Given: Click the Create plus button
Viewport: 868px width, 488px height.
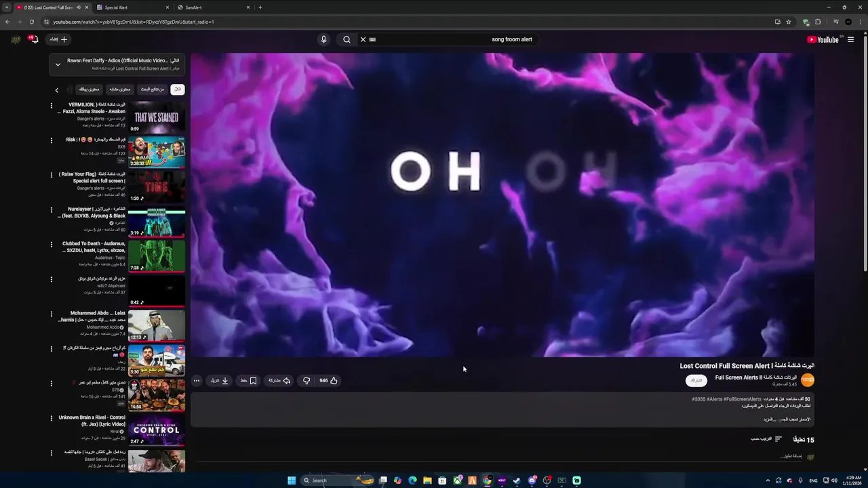Looking at the screenshot, I should click(59, 39).
